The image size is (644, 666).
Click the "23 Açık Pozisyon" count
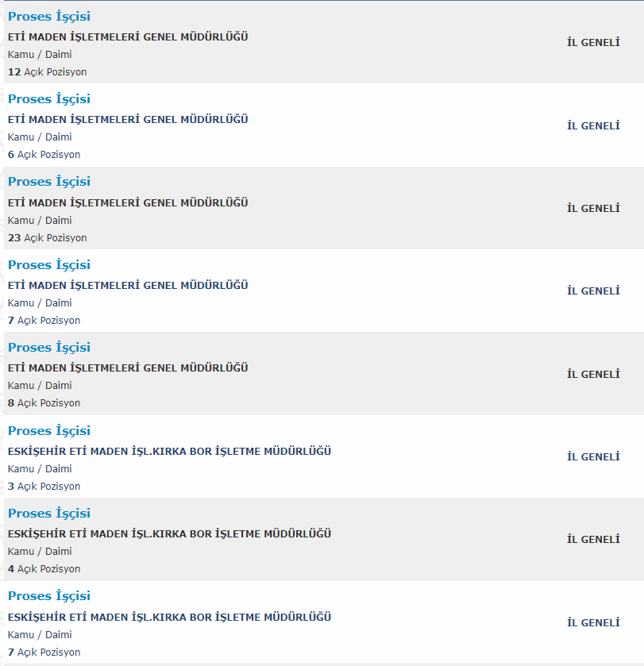pyautogui.click(x=47, y=238)
